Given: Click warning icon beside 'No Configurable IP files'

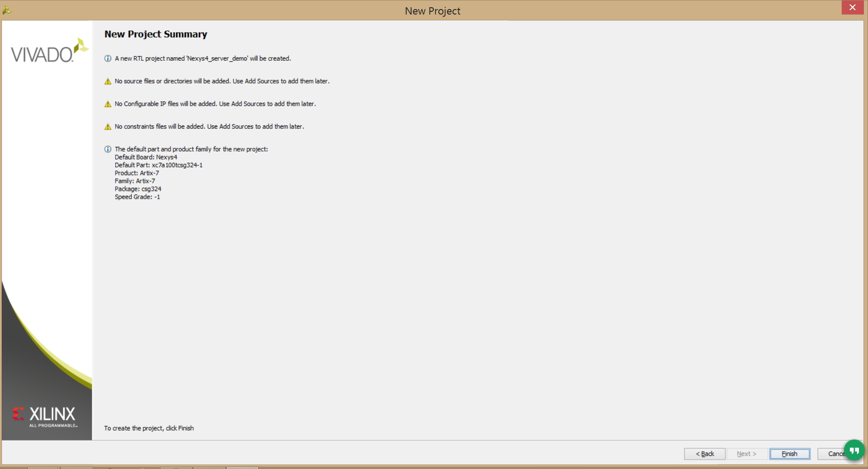Looking at the screenshot, I should tap(108, 104).
